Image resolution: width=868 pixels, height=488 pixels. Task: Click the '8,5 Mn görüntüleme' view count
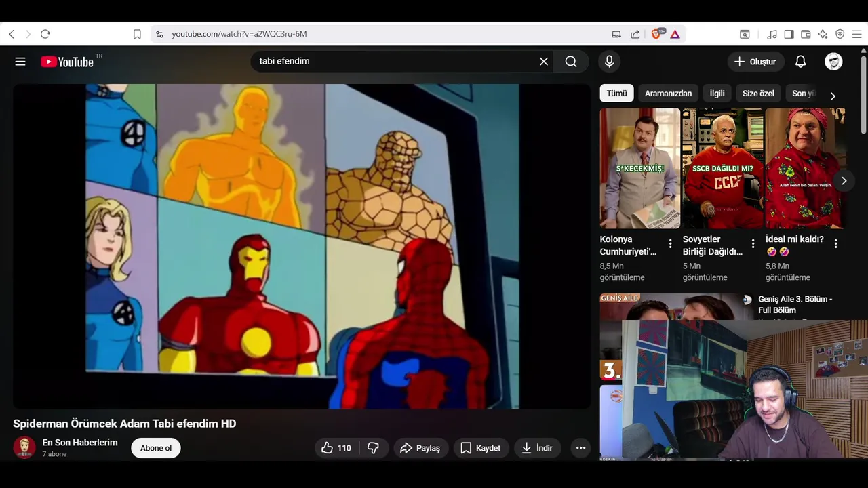pos(623,272)
